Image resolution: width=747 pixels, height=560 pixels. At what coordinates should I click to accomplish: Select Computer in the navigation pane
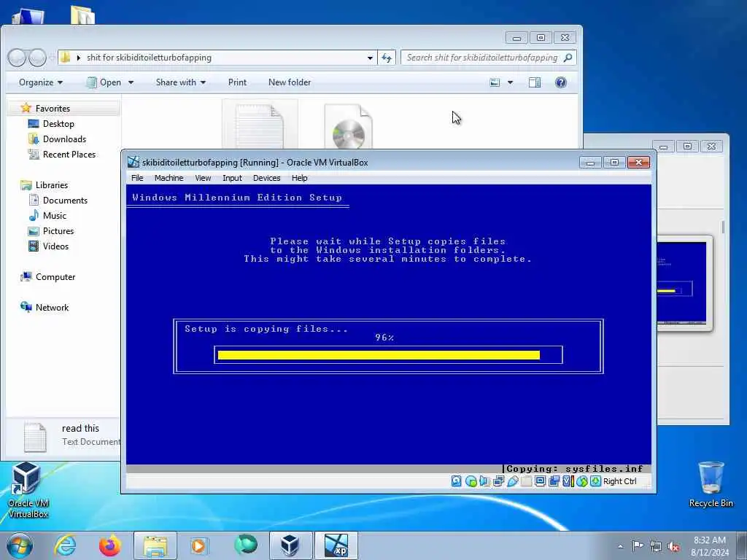tap(55, 276)
